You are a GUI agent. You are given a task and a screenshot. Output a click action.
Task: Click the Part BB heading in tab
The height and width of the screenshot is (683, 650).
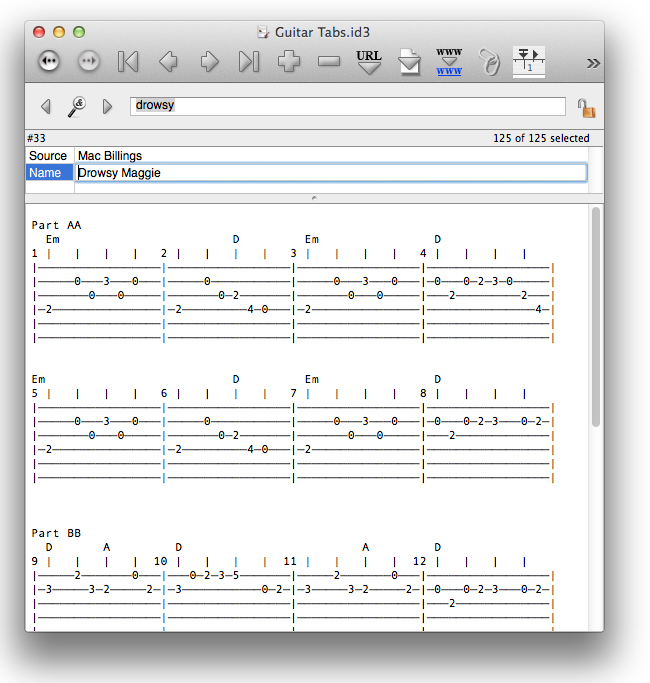[56, 533]
